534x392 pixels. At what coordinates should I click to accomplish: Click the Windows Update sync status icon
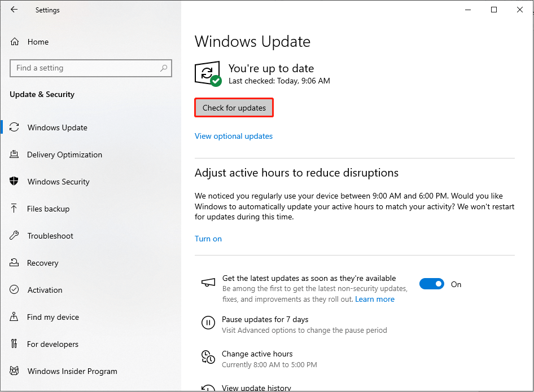(207, 73)
